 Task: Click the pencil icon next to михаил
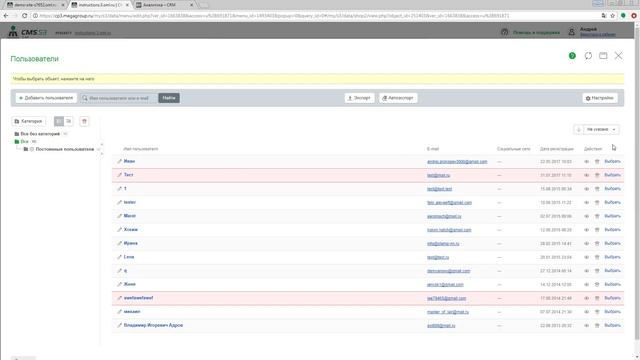coord(120,311)
